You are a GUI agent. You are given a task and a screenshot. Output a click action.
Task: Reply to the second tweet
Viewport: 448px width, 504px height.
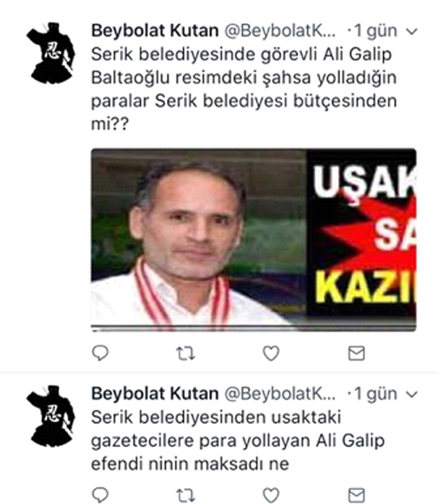[100, 495]
